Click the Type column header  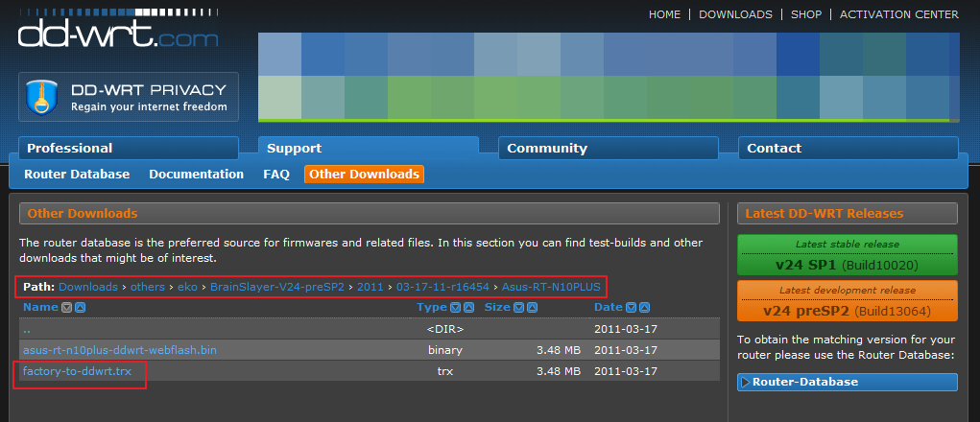(433, 307)
